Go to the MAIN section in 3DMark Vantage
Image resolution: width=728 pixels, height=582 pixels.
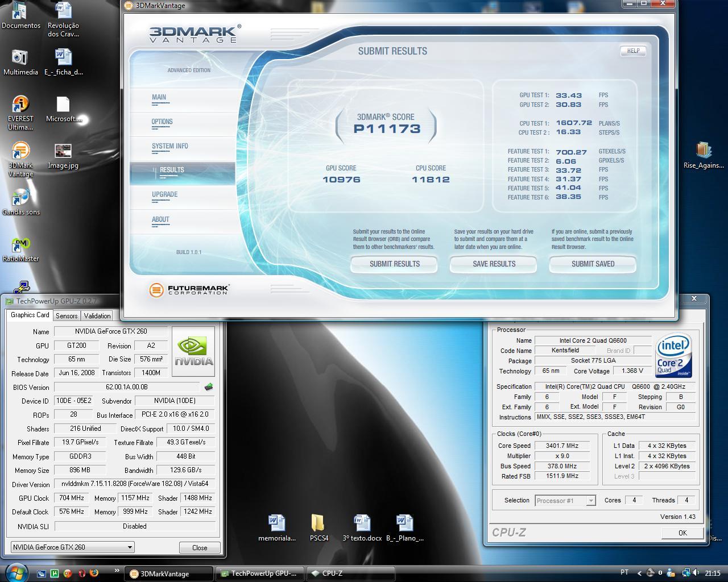pos(159,97)
